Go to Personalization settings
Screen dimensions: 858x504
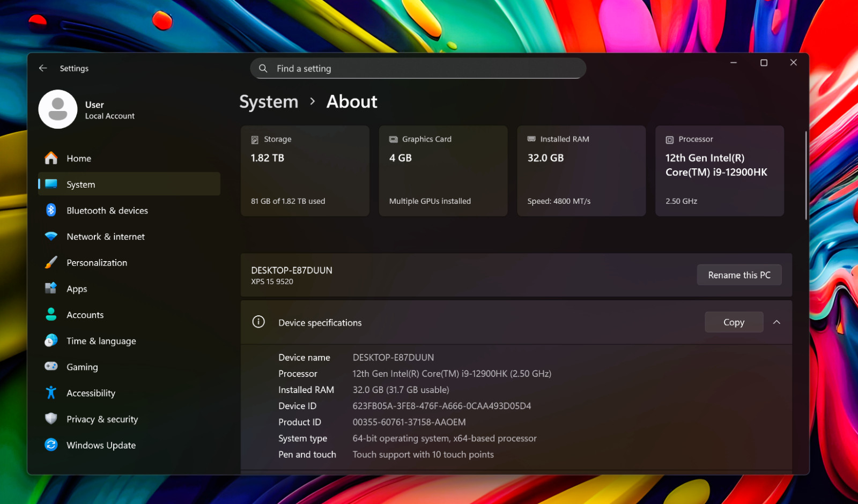(129, 262)
